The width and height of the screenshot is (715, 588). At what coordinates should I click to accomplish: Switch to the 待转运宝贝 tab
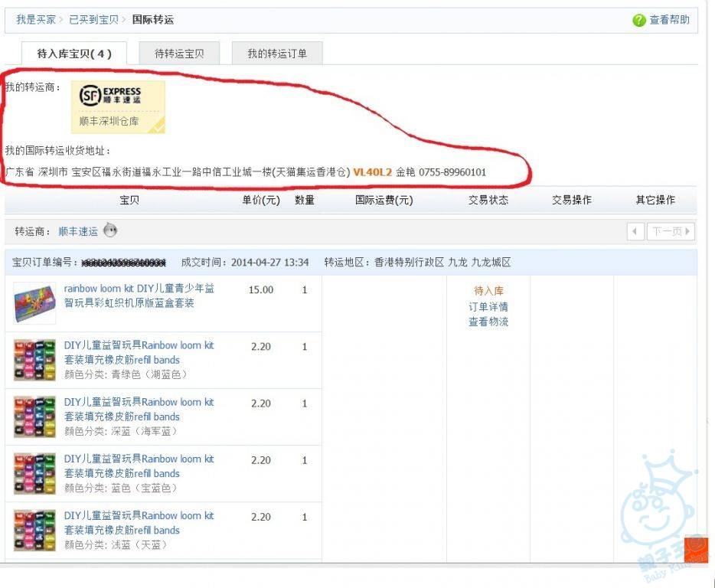[179, 54]
